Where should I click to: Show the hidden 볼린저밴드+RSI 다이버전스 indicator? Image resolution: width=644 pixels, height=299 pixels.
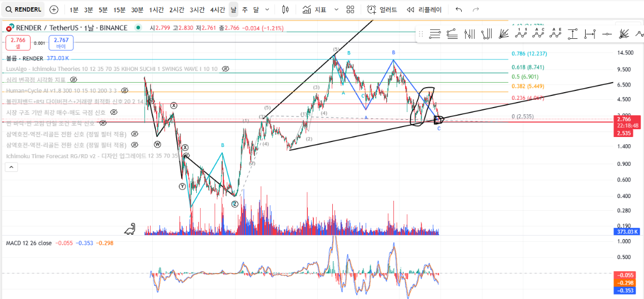coord(151,101)
